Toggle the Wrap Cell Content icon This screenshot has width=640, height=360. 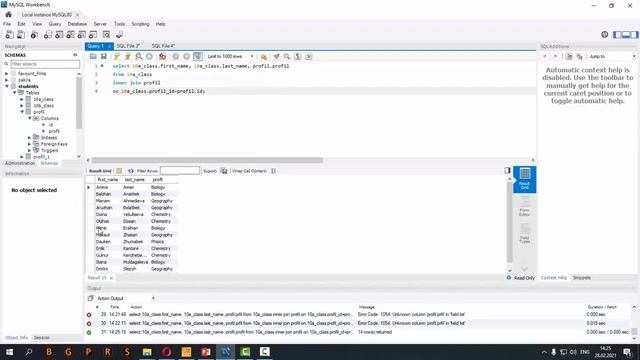pos(273,171)
